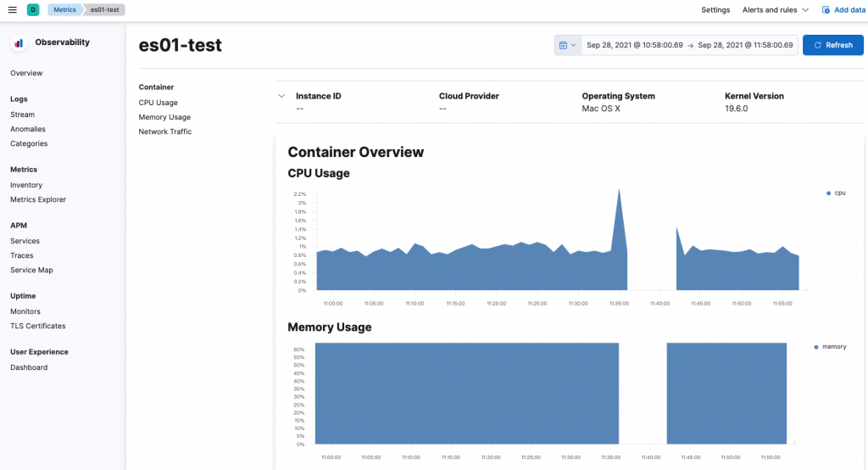Click the memory legend dot
Viewport: 868px width, 470px height.
(x=816, y=347)
